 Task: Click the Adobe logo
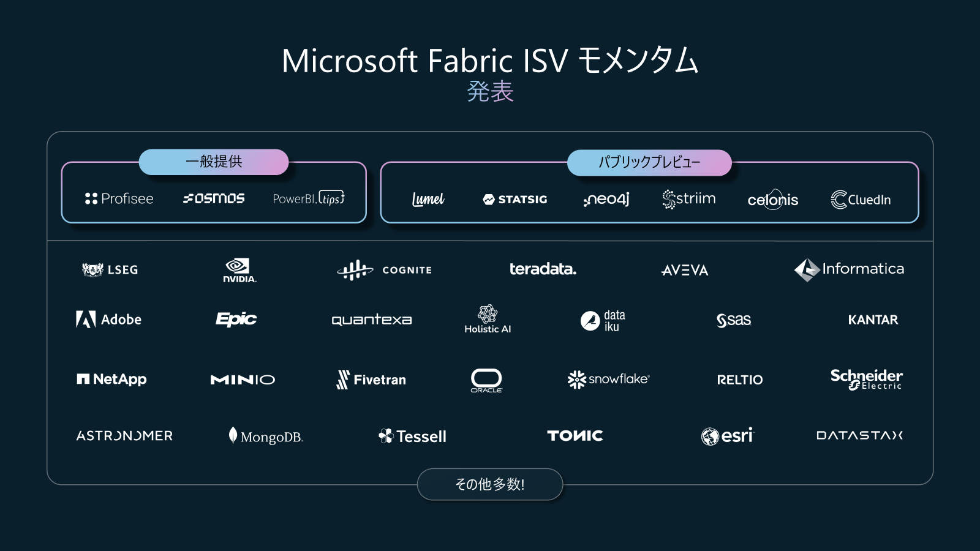click(x=109, y=319)
